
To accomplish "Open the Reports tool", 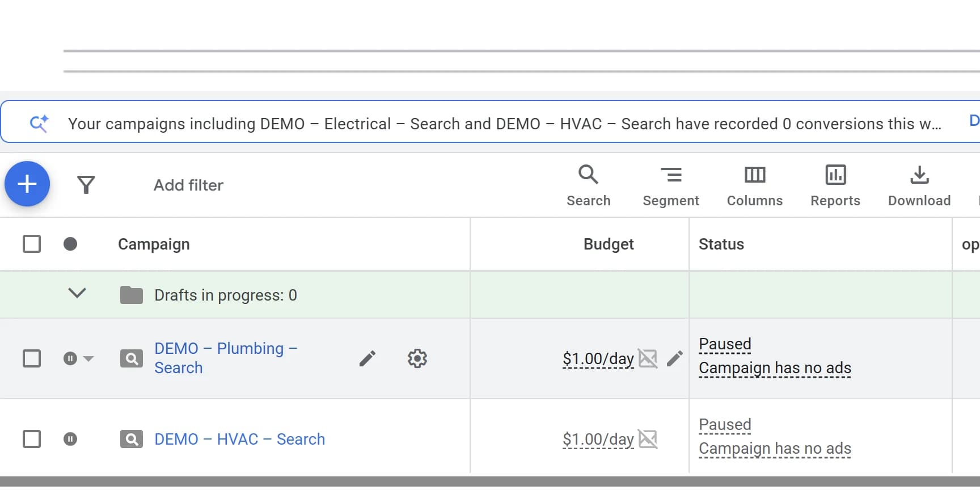I will 835,186.
